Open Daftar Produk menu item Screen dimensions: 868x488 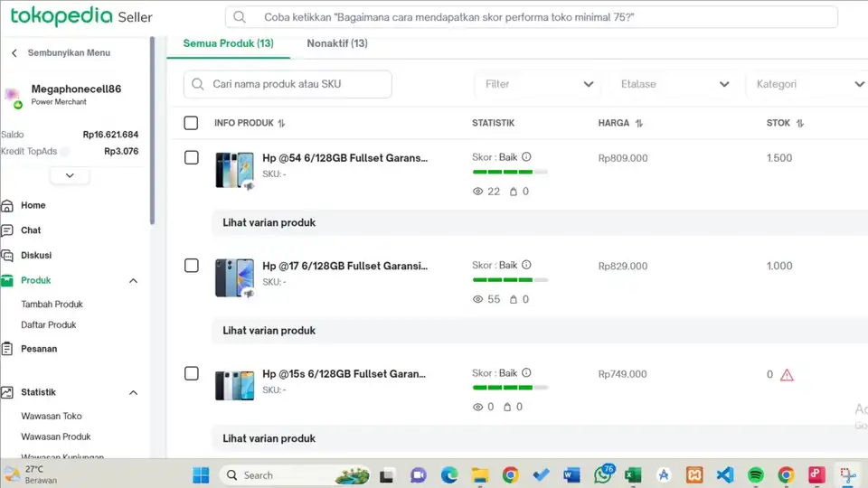(49, 324)
